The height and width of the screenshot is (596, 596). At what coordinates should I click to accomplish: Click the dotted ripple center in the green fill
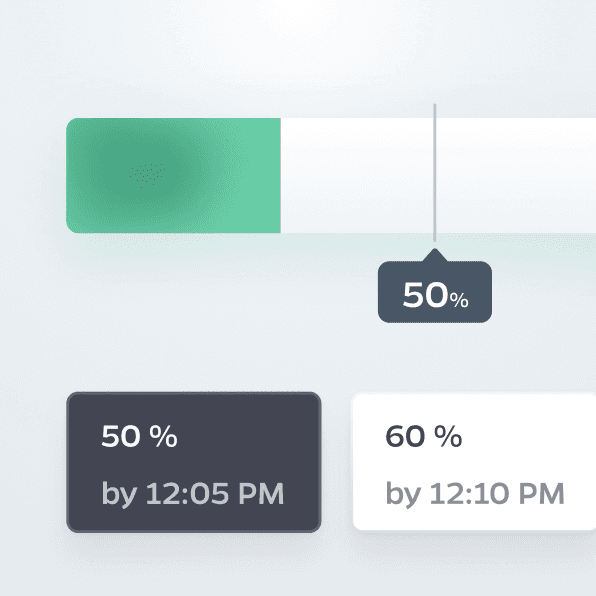click(147, 175)
